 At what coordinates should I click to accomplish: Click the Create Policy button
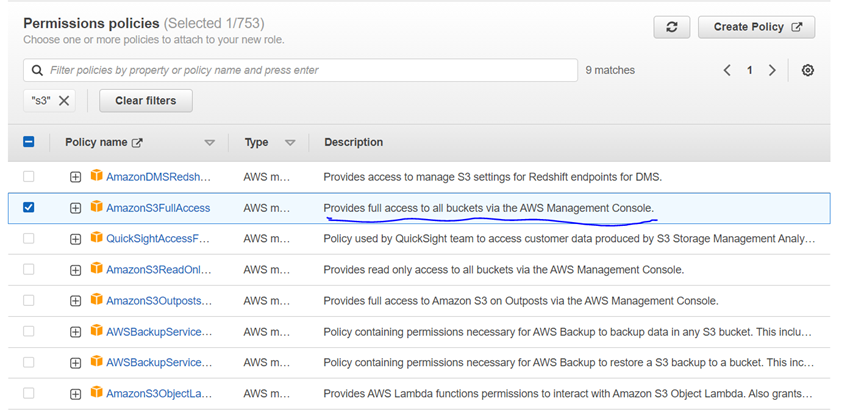coord(756,28)
